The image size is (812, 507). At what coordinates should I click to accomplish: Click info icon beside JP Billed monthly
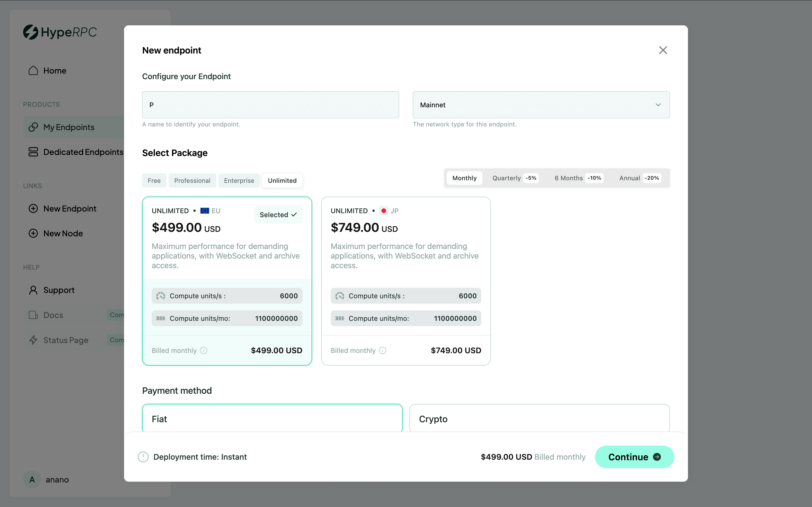click(383, 350)
